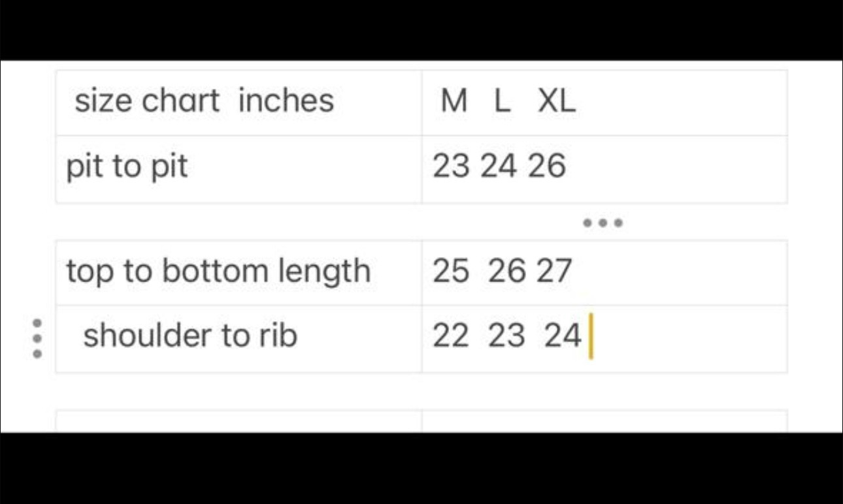This screenshot has width=843, height=504.
Task: Click the number 24 in shoulder row
Action: tap(563, 337)
